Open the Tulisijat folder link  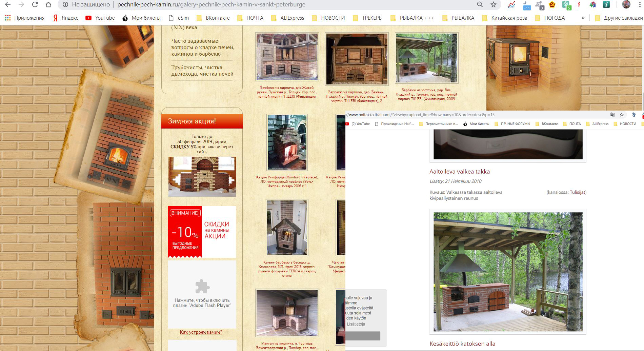pos(577,192)
